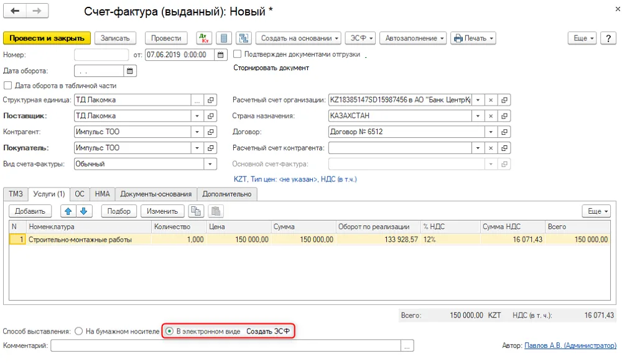Enable Дата оборота в табличной части
The height and width of the screenshot is (364, 622).
coord(7,86)
